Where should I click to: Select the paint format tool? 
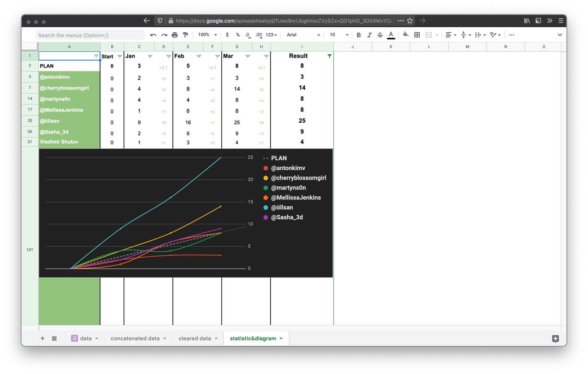[185, 35]
